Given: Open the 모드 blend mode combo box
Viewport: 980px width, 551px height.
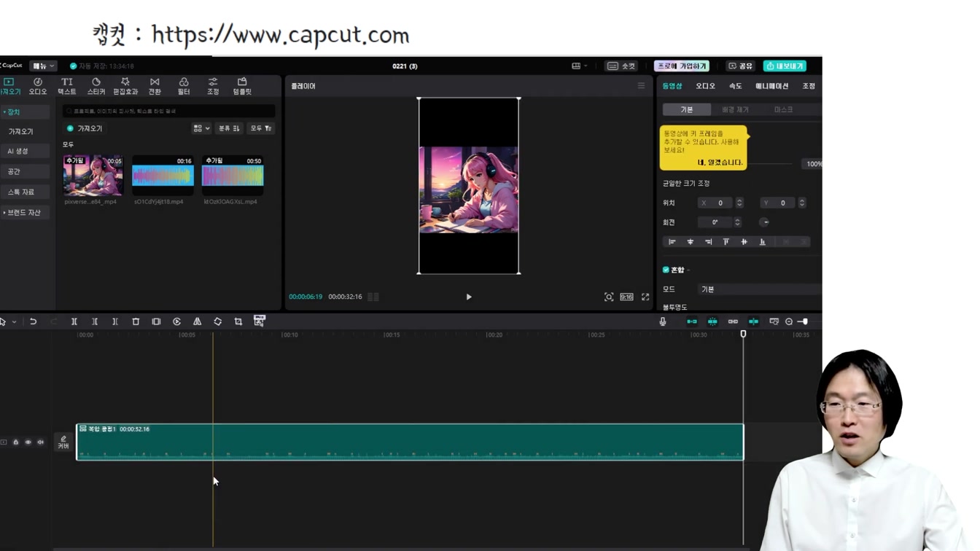Looking at the screenshot, I should pyautogui.click(x=759, y=289).
